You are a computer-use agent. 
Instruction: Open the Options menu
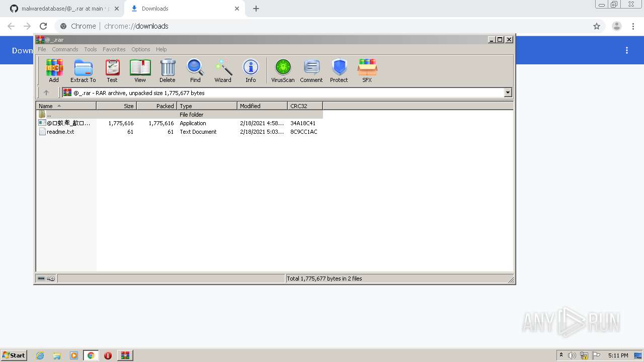[x=141, y=49]
